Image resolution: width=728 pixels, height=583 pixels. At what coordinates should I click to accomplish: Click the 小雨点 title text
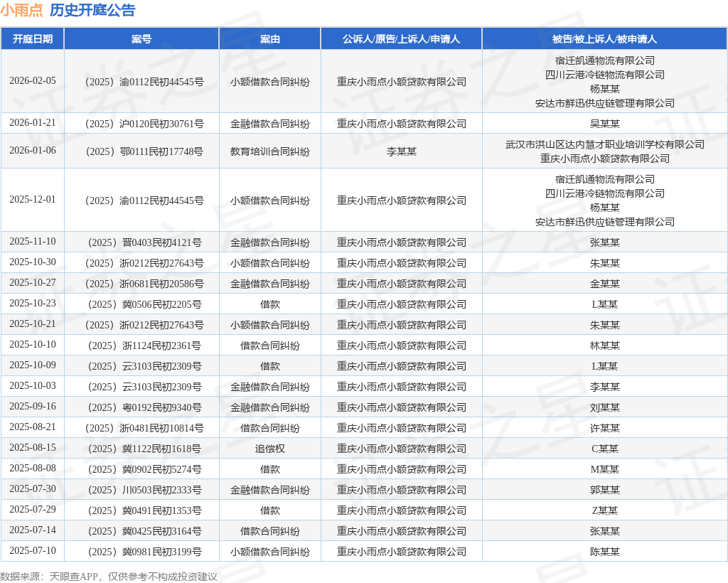coord(21,10)
